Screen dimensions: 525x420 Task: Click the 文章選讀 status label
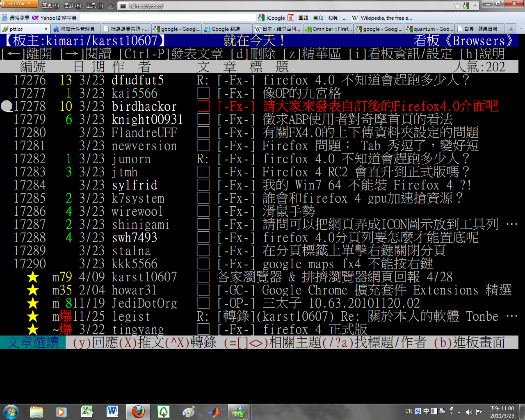33,342
